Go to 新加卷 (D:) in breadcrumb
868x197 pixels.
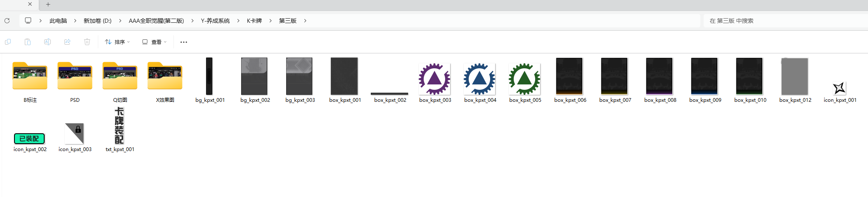[x=97, y=21]
